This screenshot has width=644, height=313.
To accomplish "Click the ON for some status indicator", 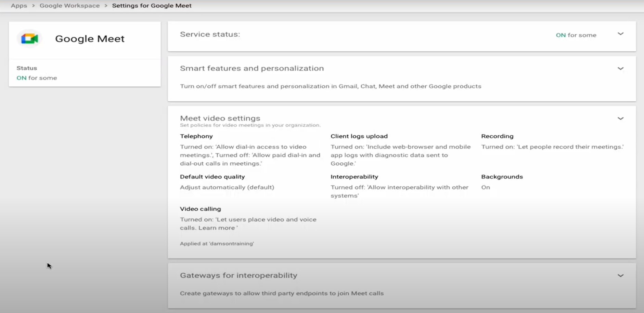I will coord(576,35).
